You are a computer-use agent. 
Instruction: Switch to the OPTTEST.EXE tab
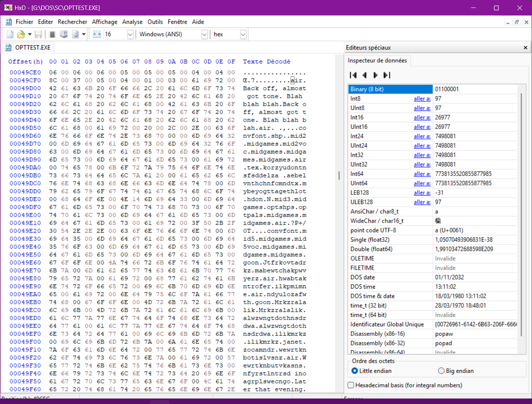click(x=28, y=48)
